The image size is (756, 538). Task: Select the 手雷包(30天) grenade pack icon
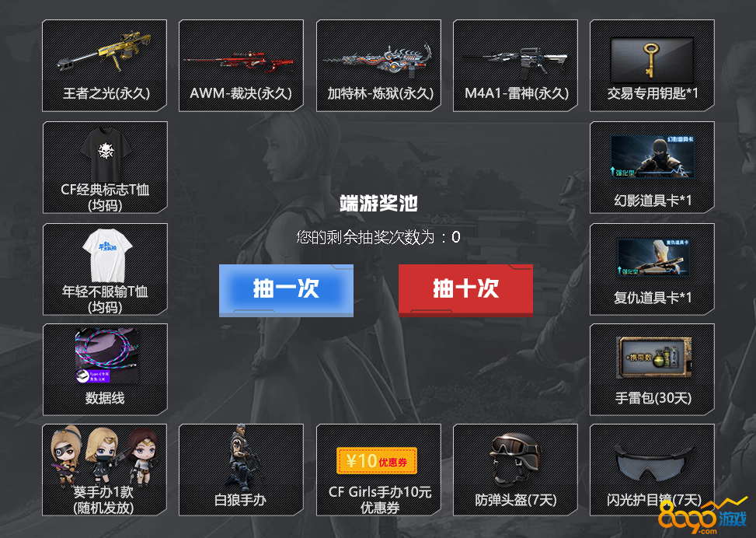click(x=653, y=358)
